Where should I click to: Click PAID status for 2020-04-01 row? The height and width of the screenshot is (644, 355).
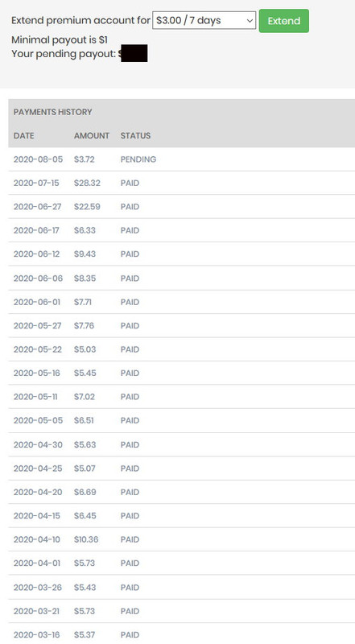click(x=130, y=563)
